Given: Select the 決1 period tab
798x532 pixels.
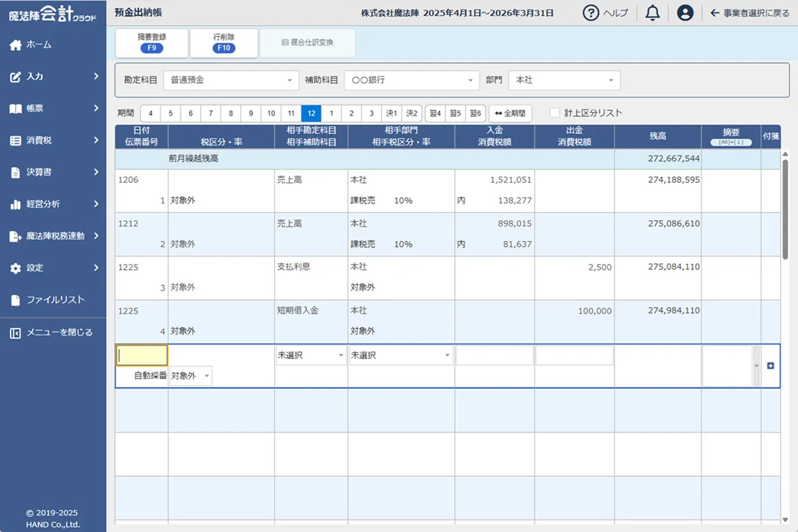Looking at the screenshot, I should [392, 113].
